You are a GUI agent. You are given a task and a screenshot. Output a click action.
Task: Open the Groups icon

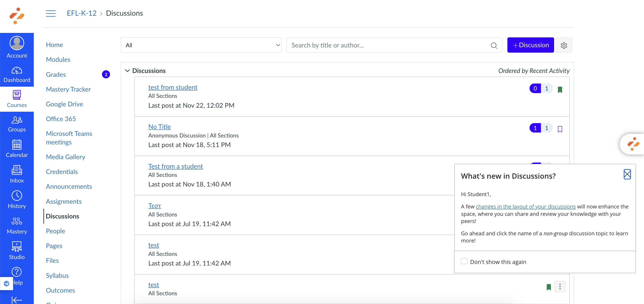click(x=17, y=120)
